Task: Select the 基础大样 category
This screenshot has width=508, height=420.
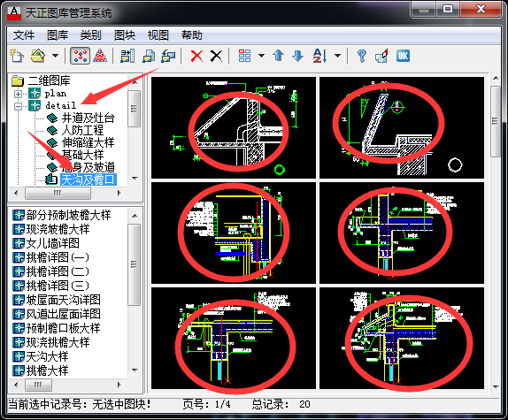Action: pyautogui.click(x=82, y=155)
